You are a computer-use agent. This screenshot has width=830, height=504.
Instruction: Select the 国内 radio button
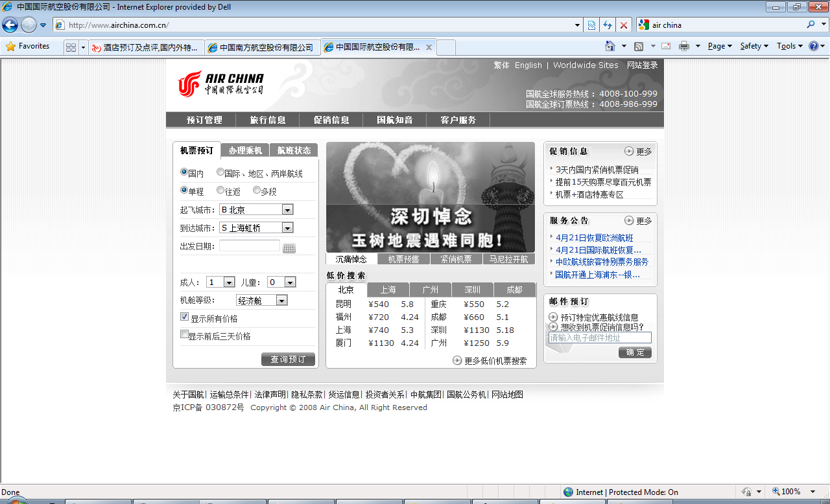coord(184,172)
